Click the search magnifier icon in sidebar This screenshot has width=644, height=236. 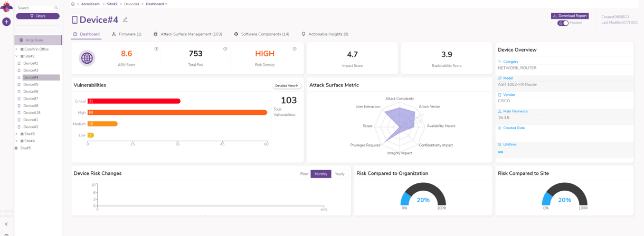point(56,8)
